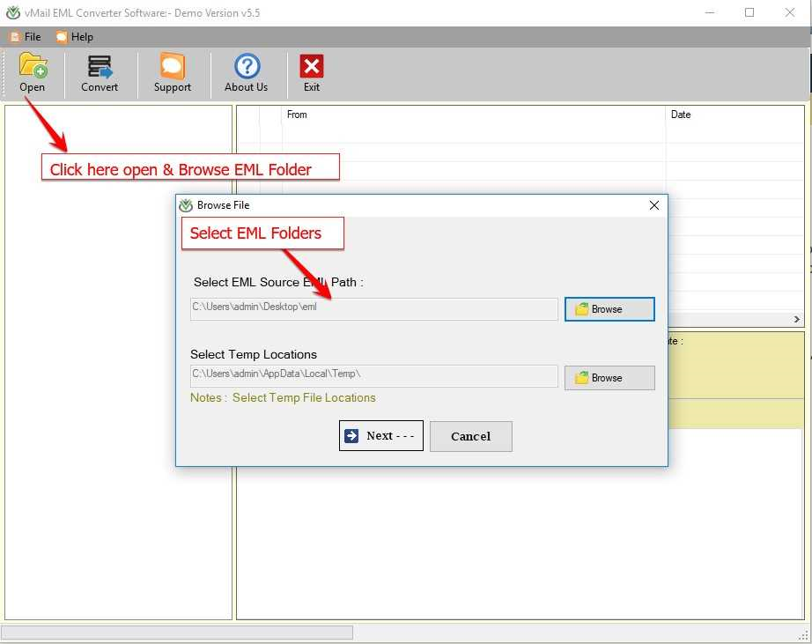This screenshot has height=644, width=812.
Task: Click the Date column header
Action: point(681,115)
